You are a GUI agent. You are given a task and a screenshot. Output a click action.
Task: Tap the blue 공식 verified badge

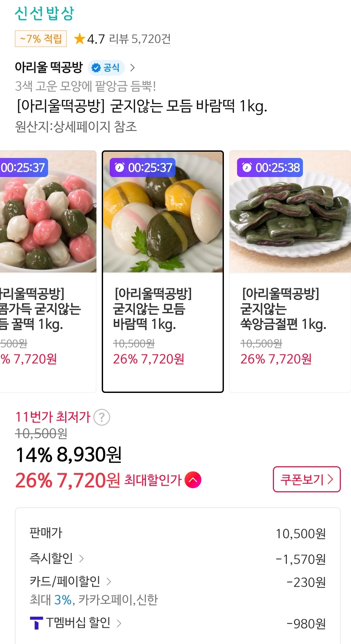tap(106, 68)
